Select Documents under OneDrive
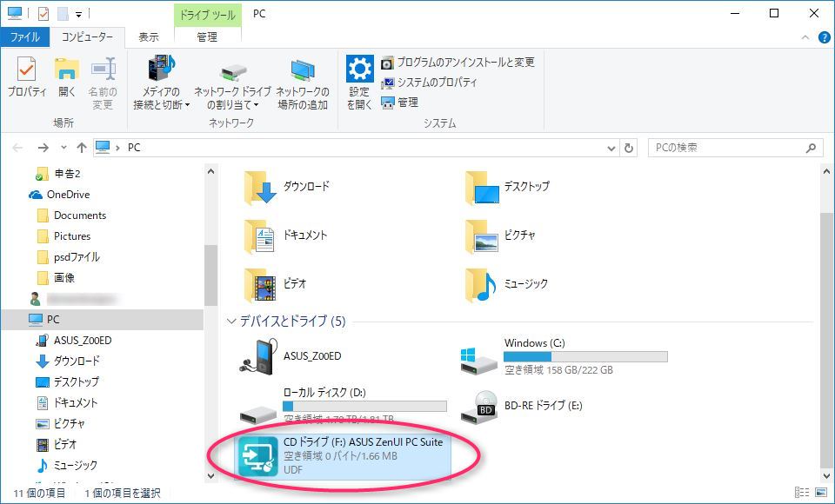Viewport: 835px width, 504px height. (80, 215)
